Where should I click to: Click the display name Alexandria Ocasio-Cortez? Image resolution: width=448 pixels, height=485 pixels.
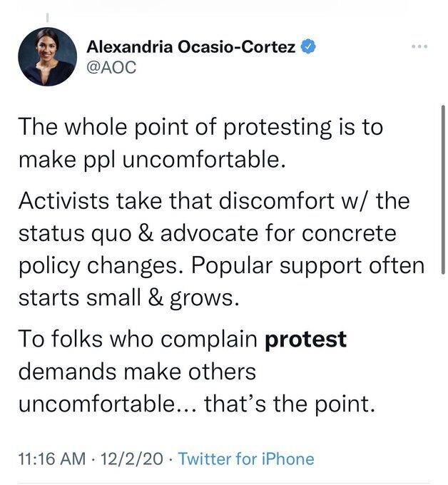coord(191,47)
